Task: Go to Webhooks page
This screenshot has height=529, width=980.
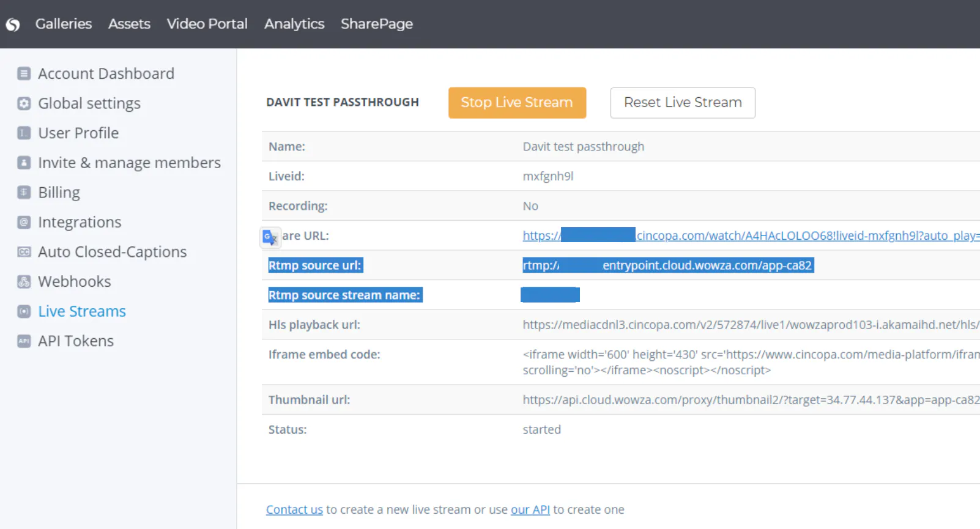Action: coord(75,281)
